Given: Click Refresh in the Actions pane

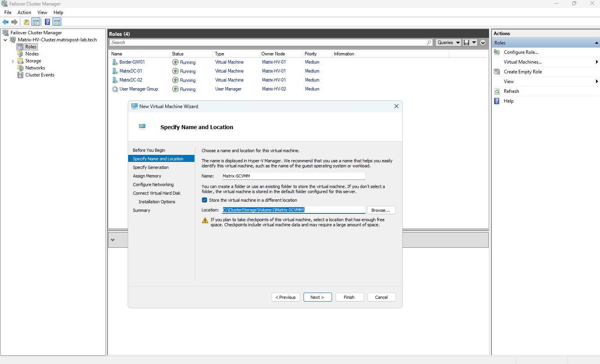Looking at the screenshot, I should coord(511,91).
